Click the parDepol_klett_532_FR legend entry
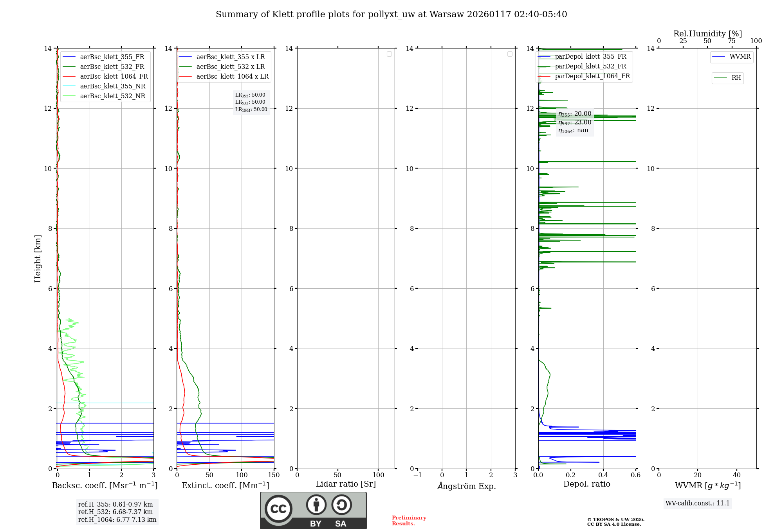 click(x=590, y=66)
